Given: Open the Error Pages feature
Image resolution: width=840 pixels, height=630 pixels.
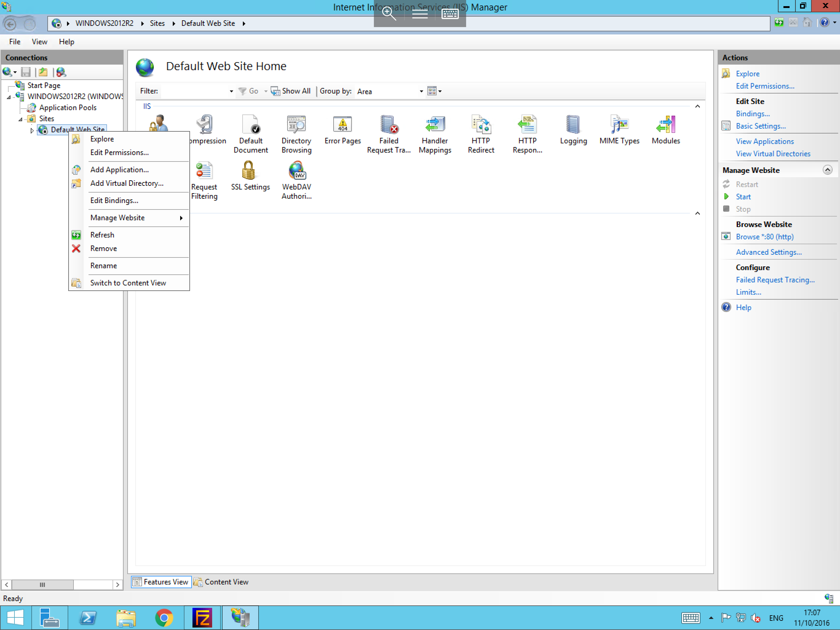Looking at the screenshot, I should click(x=343, y=130).
